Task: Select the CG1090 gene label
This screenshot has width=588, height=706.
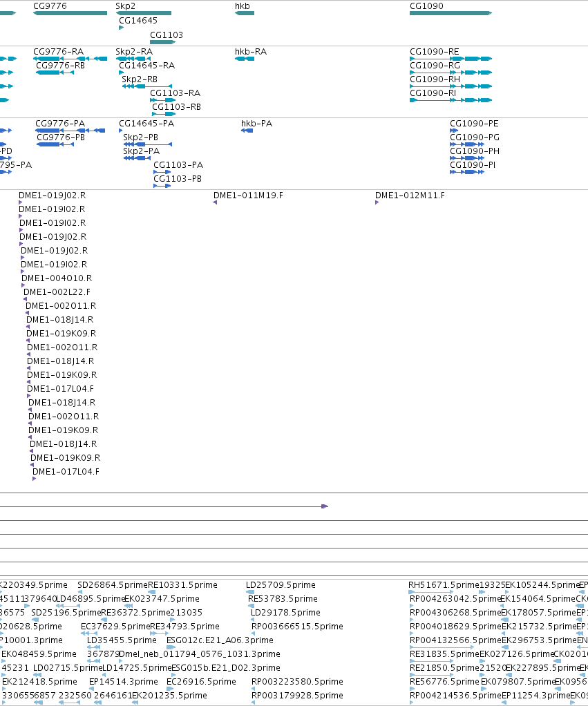Action: (x=426, y=6)
